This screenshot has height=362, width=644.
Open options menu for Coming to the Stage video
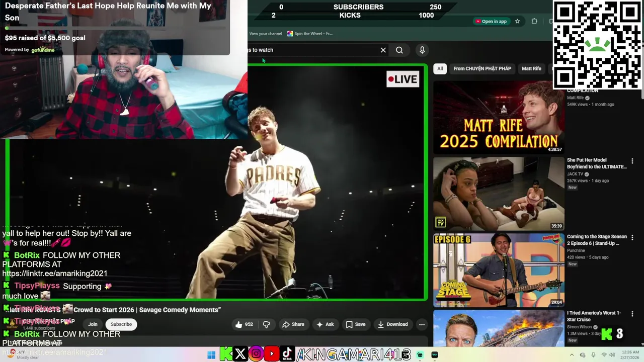pyautogui.click(x=632, y=238)
